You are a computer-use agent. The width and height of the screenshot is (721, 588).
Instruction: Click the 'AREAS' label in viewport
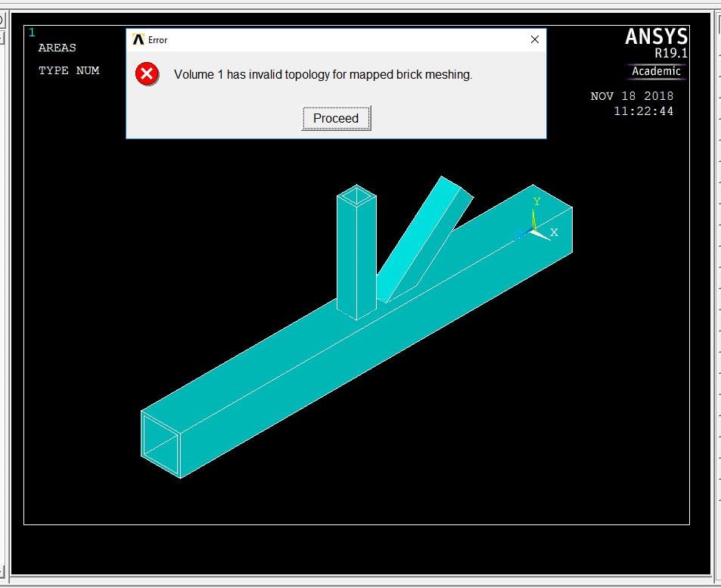point(57,48)
